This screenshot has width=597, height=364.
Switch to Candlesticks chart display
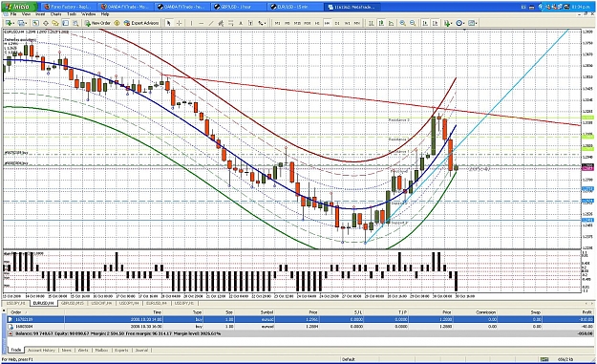(381, 23)
